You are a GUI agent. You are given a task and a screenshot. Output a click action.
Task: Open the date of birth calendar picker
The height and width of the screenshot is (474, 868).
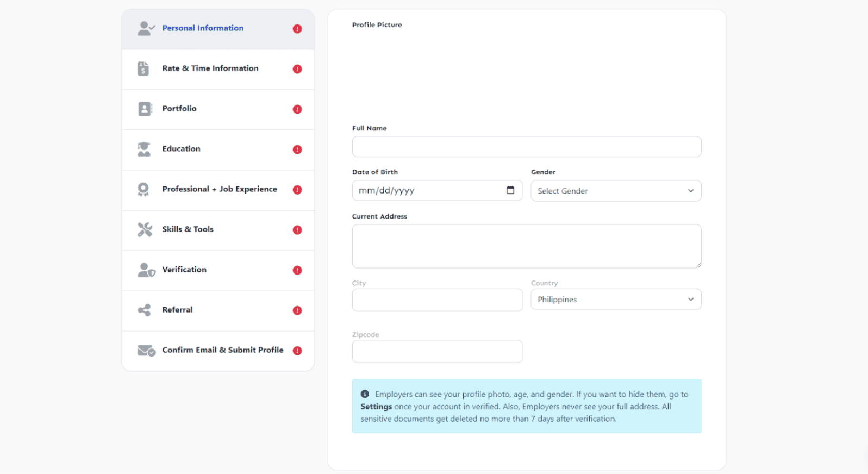click(x=510, y=190)
